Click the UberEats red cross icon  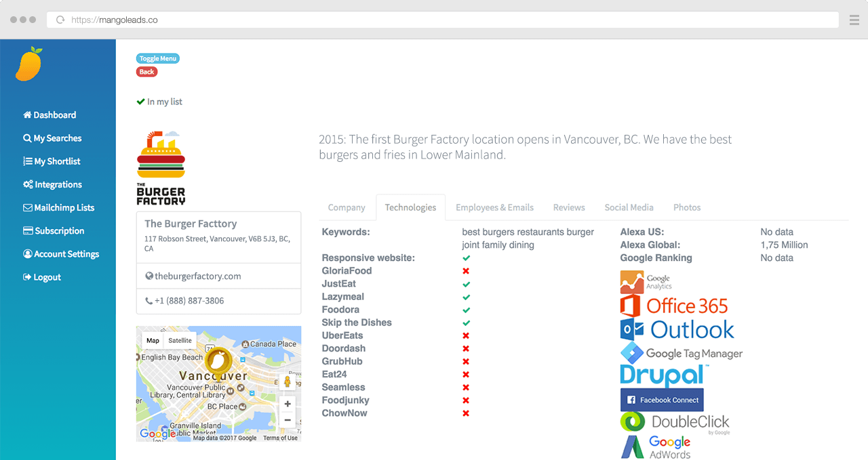tap(466, 335)
